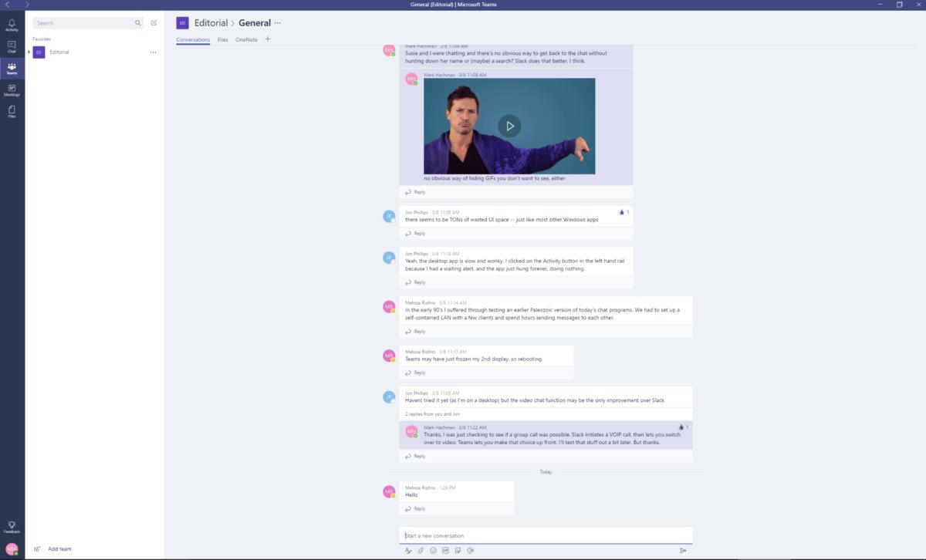Open more options next to the General channel title
Image resolution: width=926 pixels, height=560 pixels.
(x=278, y=23)
